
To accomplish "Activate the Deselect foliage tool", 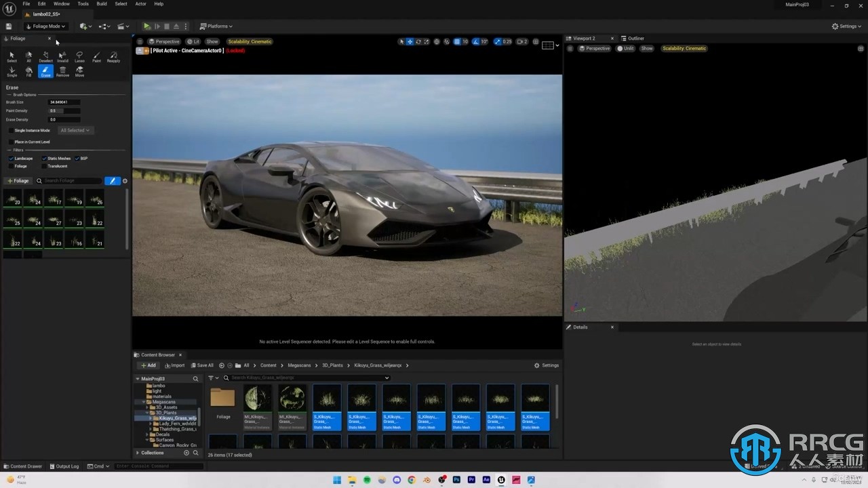I will 45,57.
